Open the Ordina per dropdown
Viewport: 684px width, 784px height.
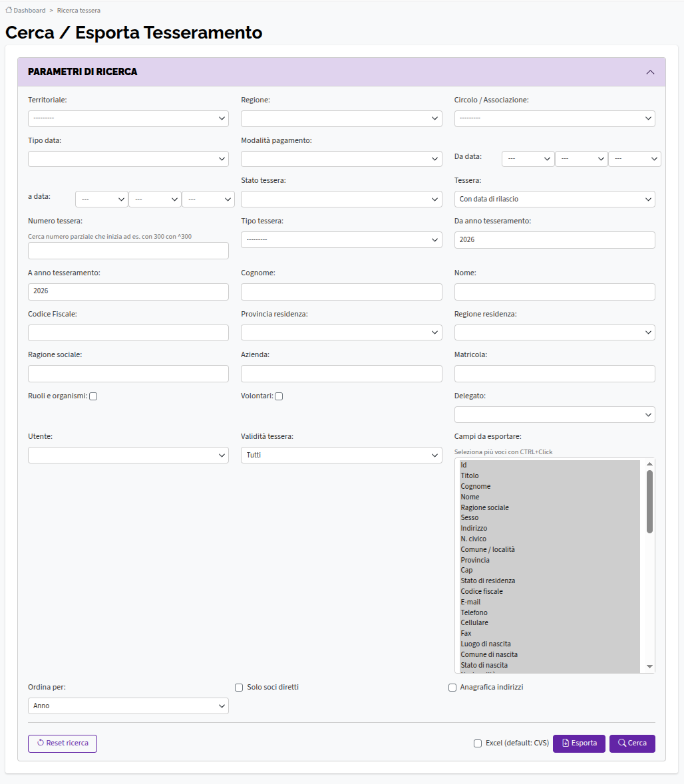(128, 706)
